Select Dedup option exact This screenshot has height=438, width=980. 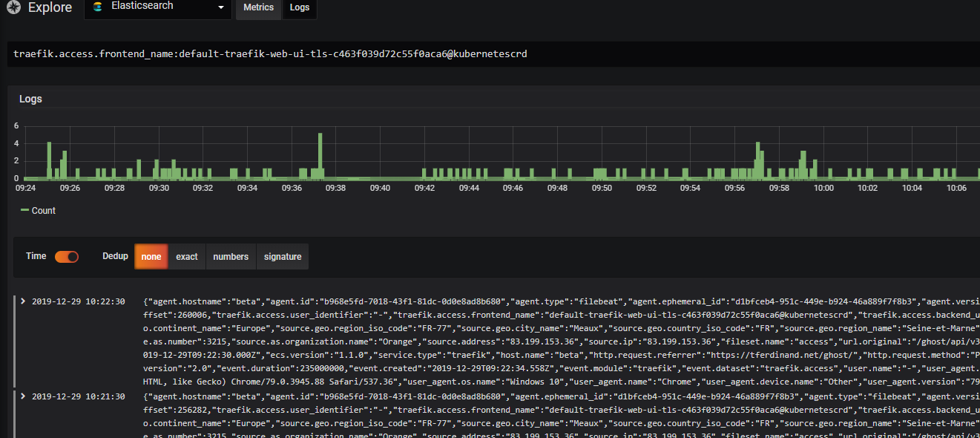(187, 256)
